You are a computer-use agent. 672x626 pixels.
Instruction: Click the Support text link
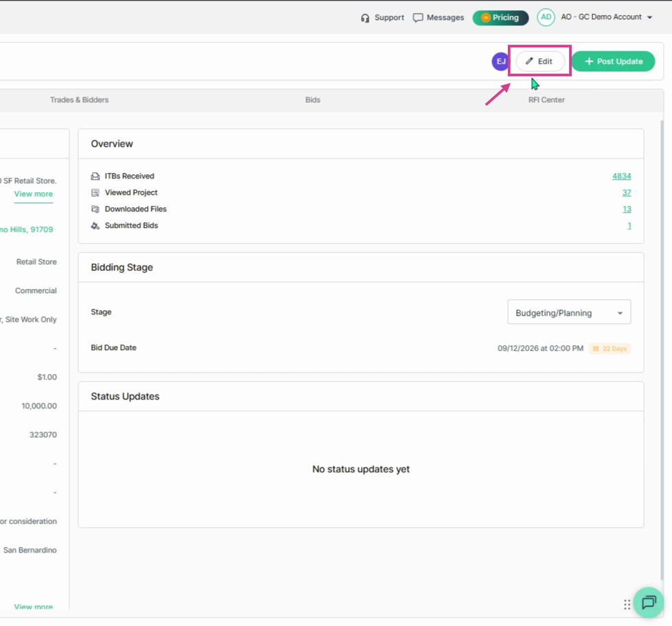point(389,18)
